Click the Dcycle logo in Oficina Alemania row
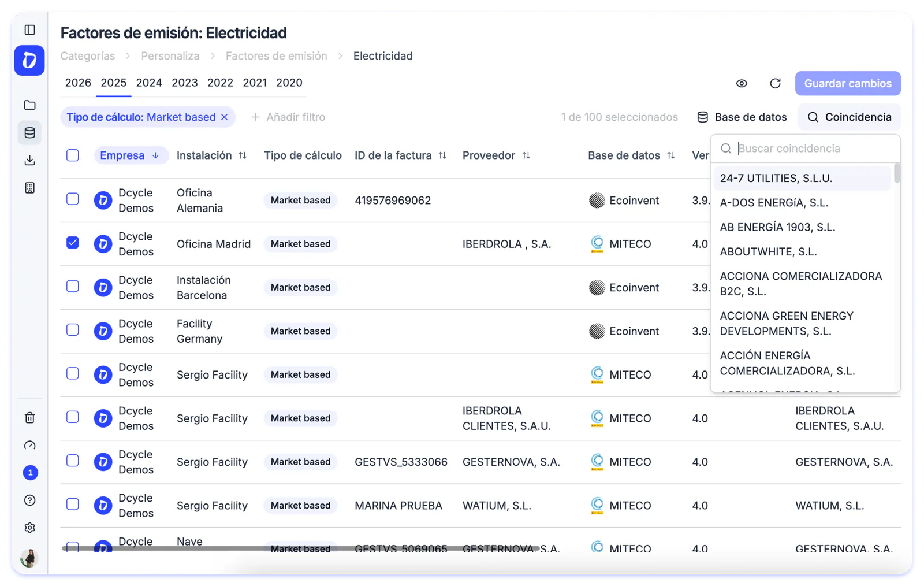Viewport: 924px width, 586px height. coord(103,201)
